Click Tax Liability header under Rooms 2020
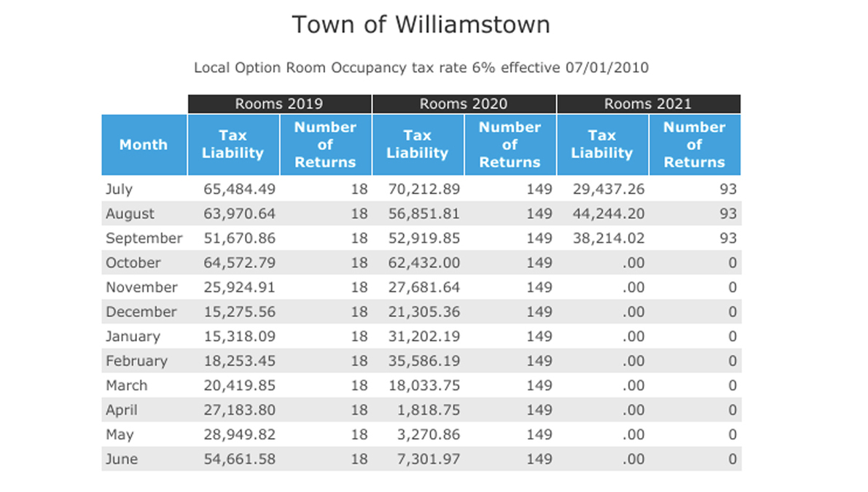This screenshot has width=868, height=492. click(x=417, y=144)
